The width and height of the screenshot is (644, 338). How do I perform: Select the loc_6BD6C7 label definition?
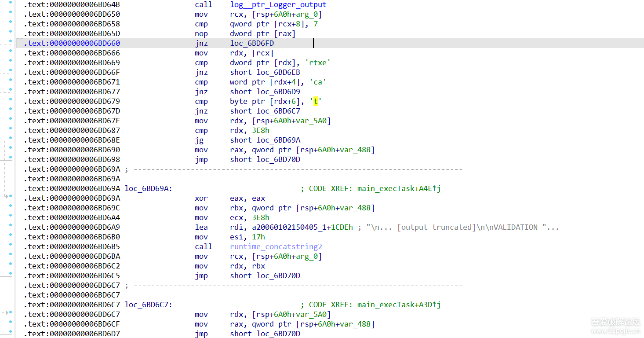148,305
